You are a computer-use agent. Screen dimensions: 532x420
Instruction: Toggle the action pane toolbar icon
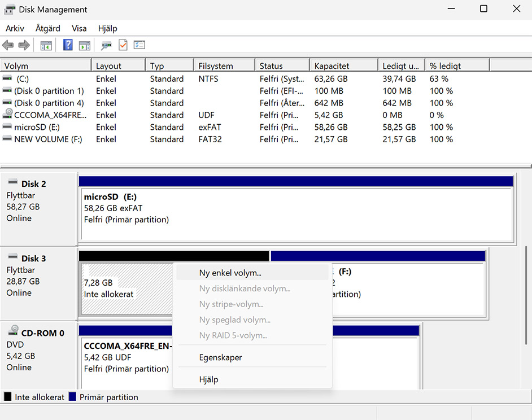[85, 45]
